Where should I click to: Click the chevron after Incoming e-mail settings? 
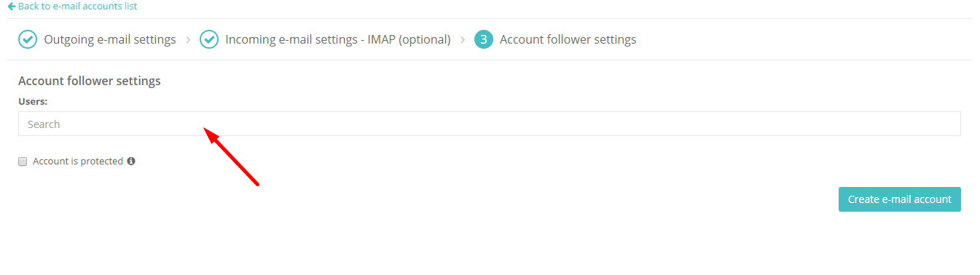point(463,39)
